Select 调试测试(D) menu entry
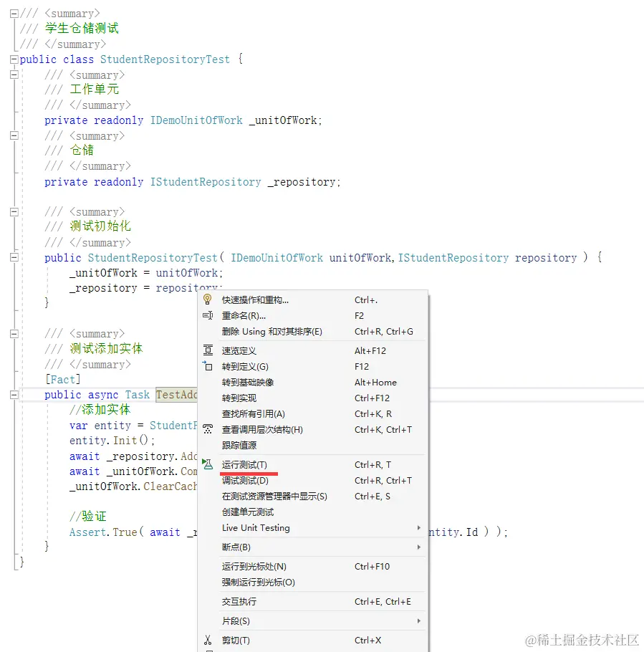The width and height of the screenshot is (644, 652). (x=312, y=480)
